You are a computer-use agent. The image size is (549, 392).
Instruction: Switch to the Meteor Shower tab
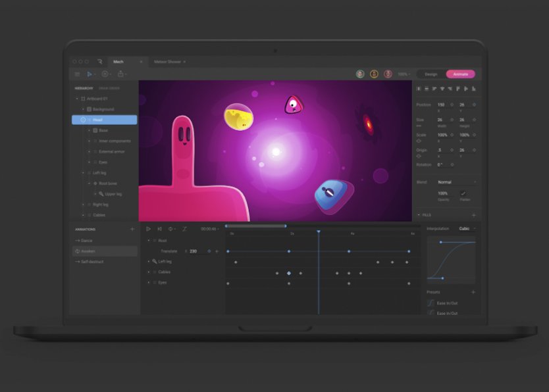click(167, 62)
